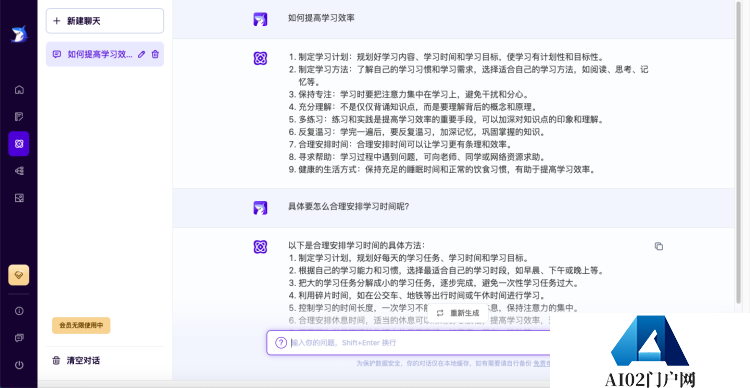This screenshot has width=750, height=388.
Task: Click first answer line 1. 制定学习计划
Action: tap(447, 57)
